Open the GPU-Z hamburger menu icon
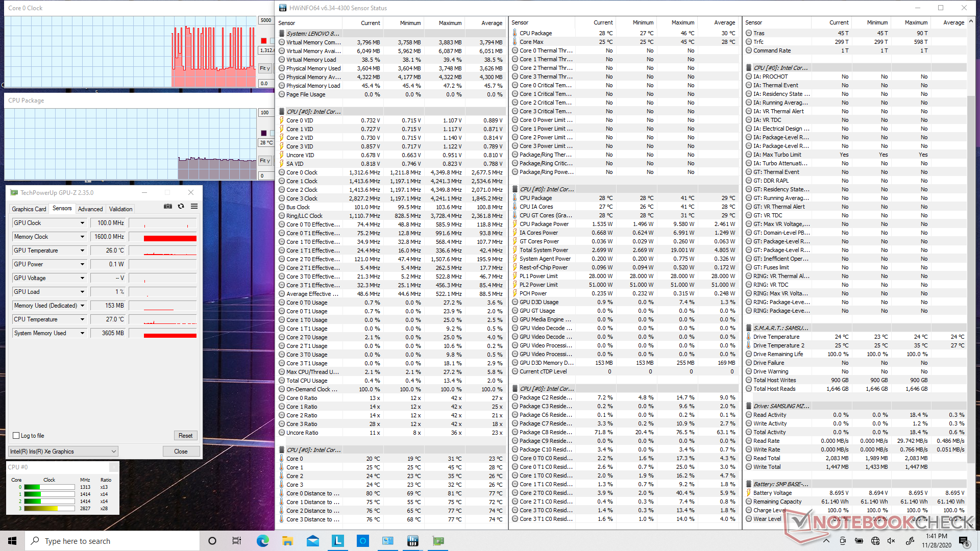 [x=194, y=207]
